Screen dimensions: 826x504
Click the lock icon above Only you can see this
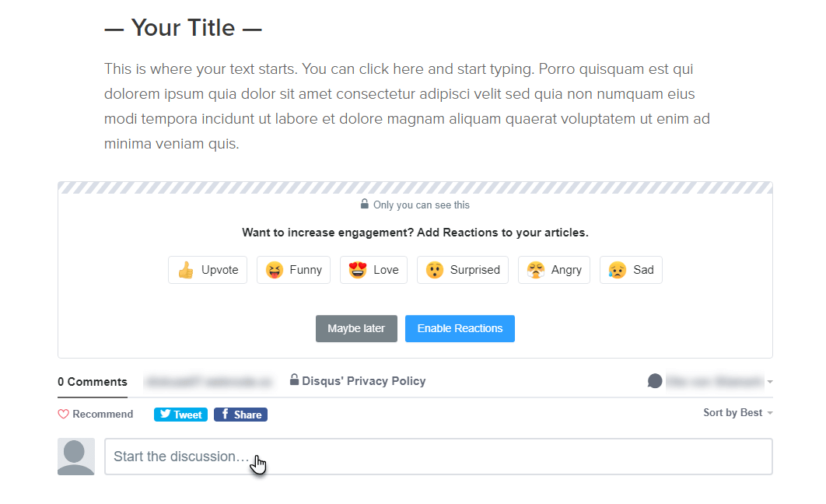point(364,203)
